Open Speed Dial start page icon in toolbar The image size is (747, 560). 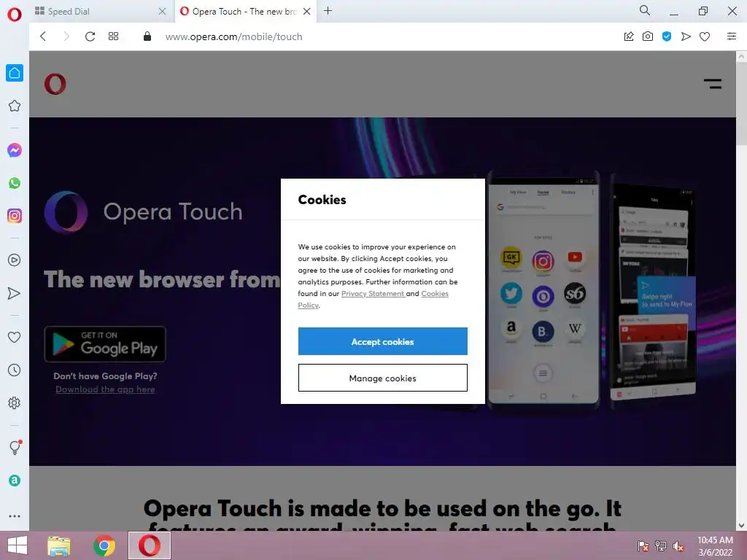(113, 36)
